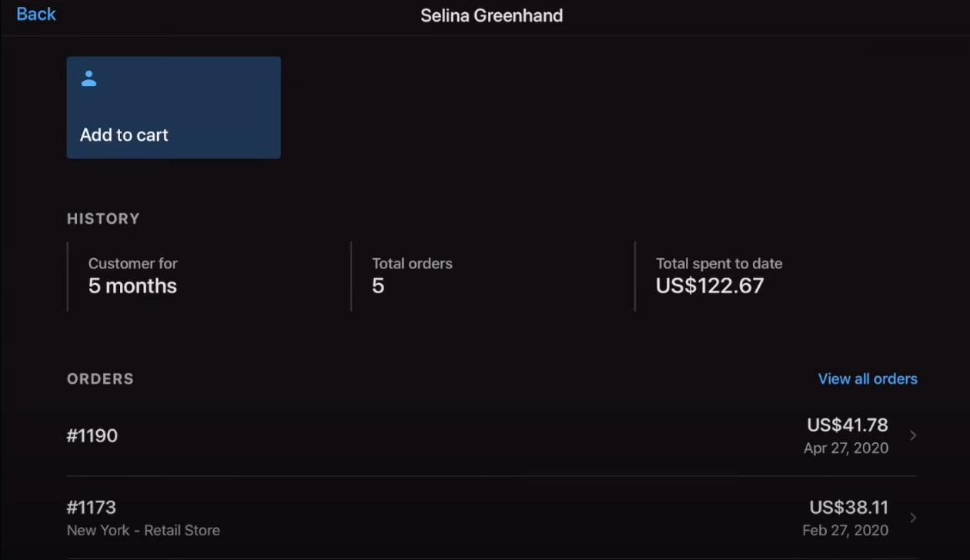970x560 pixels.
Task: Tap the New York - Retail Store location
Action: 143,530
